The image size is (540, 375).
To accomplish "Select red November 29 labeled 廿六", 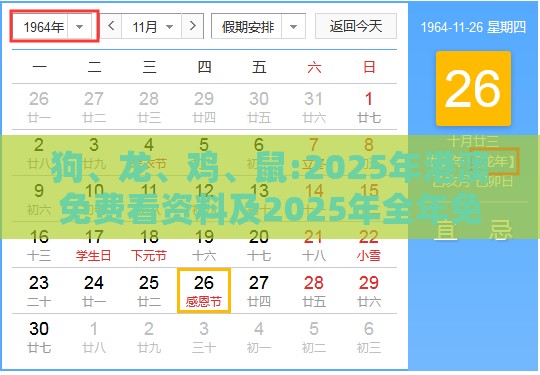I will pos(369,291).
